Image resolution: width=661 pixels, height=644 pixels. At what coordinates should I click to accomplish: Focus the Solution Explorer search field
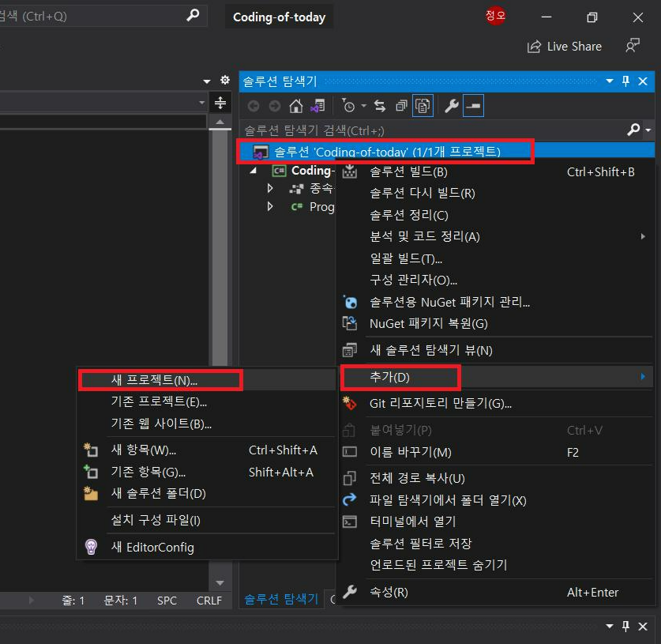point(434,130)
